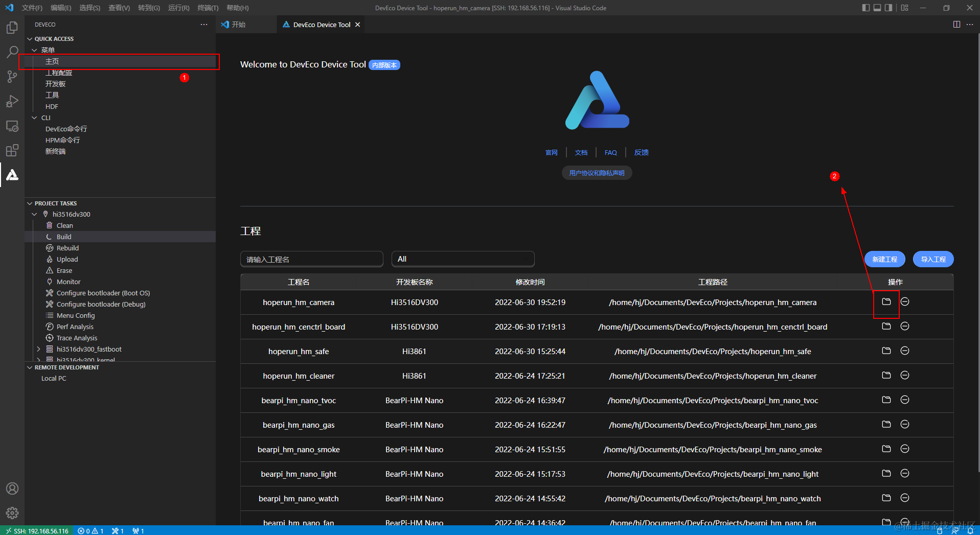
Task: Expand the hi3516dv300_fastboot tree item
Action: pyautogui.click(x=38, y=349)
